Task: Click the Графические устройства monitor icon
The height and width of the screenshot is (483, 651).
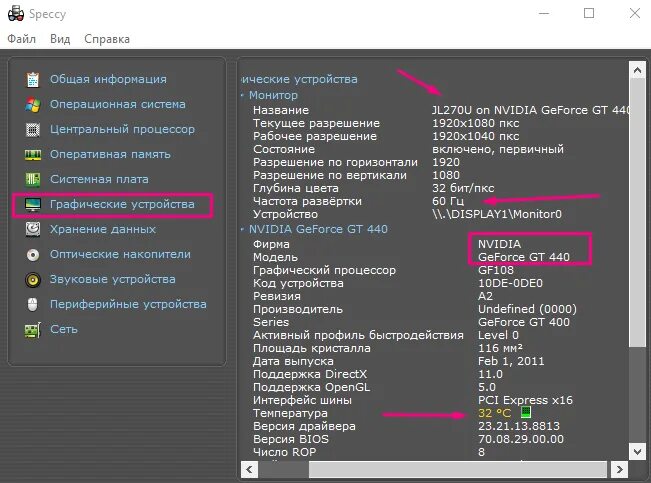Action: coord(33,204)
